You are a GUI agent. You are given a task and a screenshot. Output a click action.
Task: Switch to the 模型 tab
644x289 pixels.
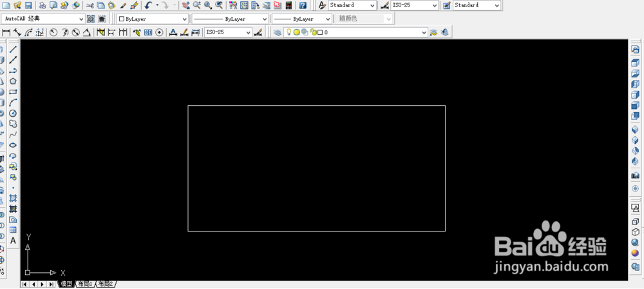click(x=66, y=284)
